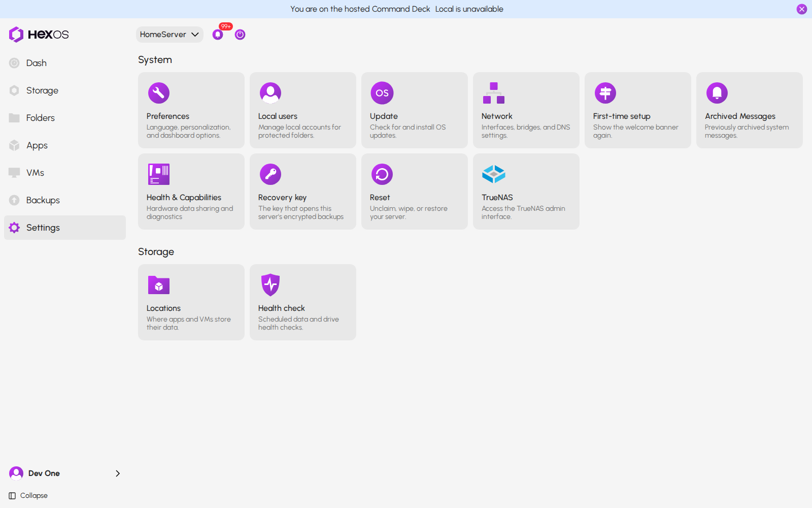The width and height of the screenshot is (812, 508).
Task: Dismiss the hosted Command Deck banner
Action: [802, 9]
